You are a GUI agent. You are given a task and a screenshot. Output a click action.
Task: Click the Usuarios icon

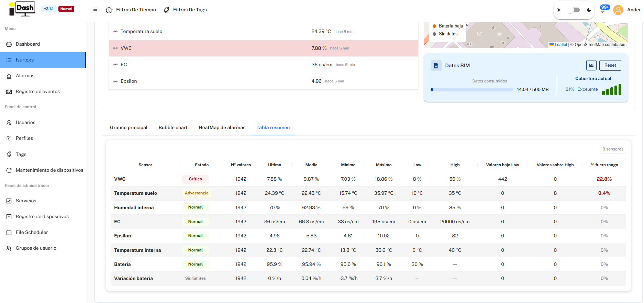point(9,122)
